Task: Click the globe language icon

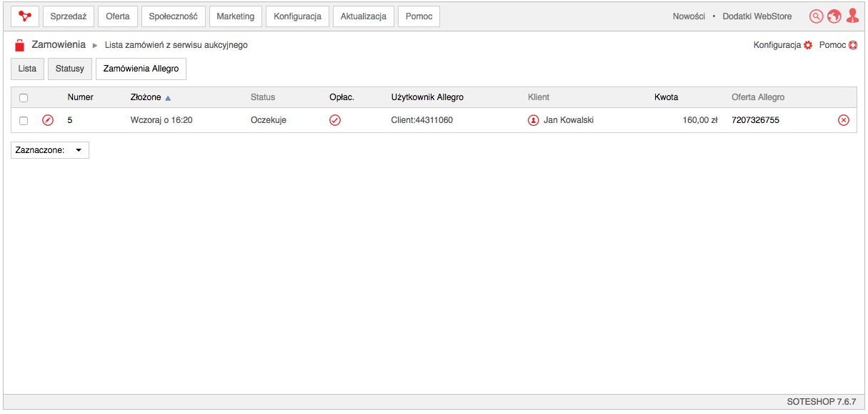Action: tap(834, 16)
